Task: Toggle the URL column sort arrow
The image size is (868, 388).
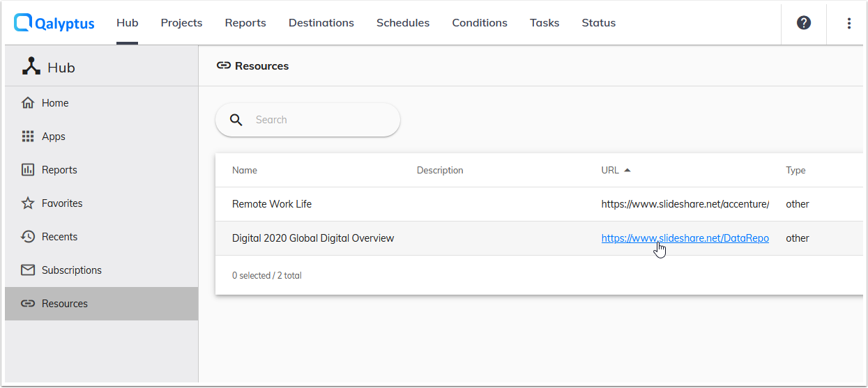Action: (627, 170)
